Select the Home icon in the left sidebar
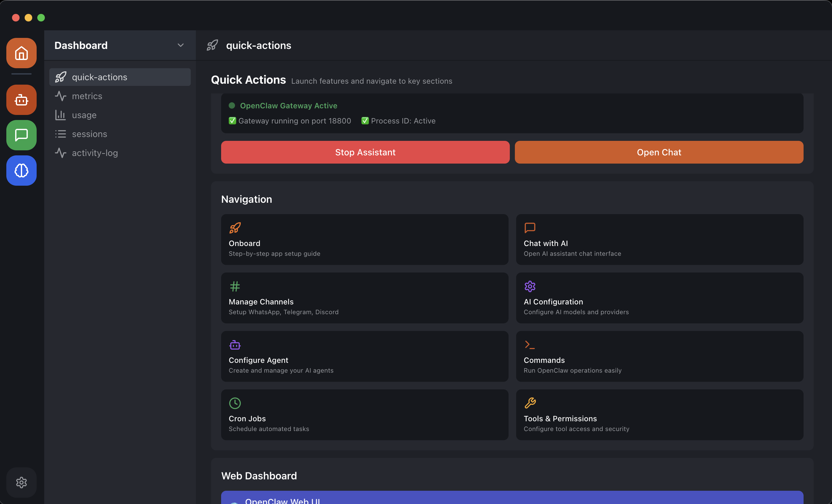The height and width of the screenshot is (504, 832). point(21,53)
